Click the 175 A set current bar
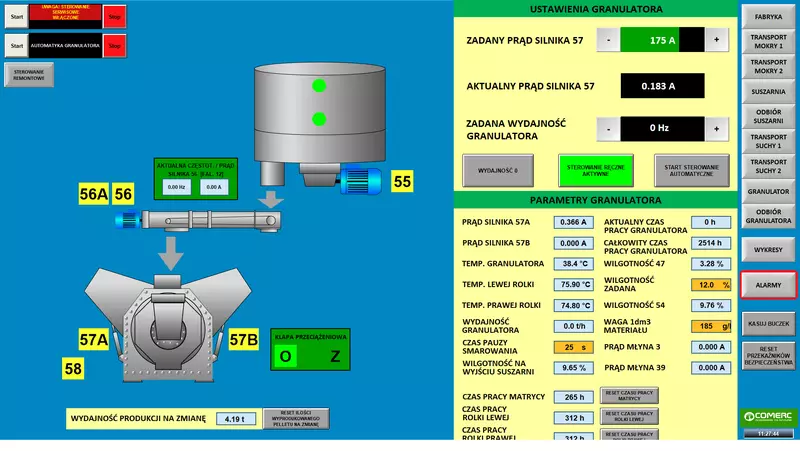The image size is (800, 451). (661, 41)
